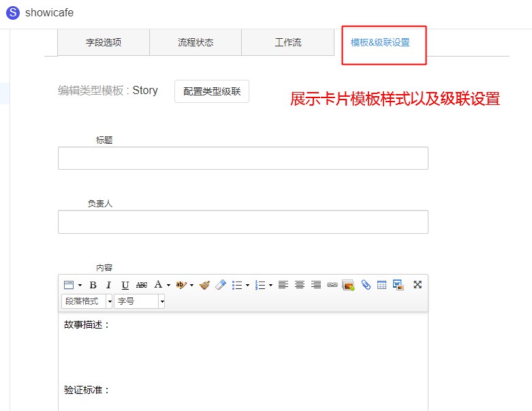The image size is (532, 411).
Task: Focus the 标题 input field
Action: pos(243,158)
